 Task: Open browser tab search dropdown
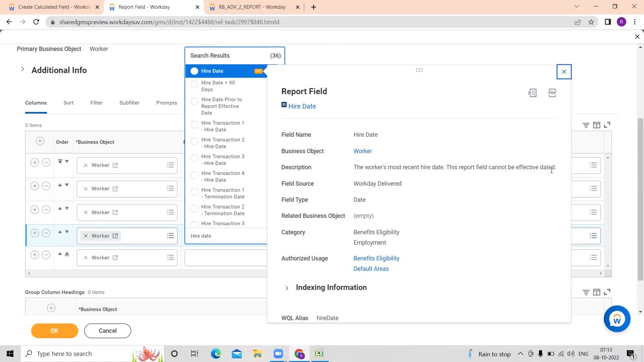(577, 7)
